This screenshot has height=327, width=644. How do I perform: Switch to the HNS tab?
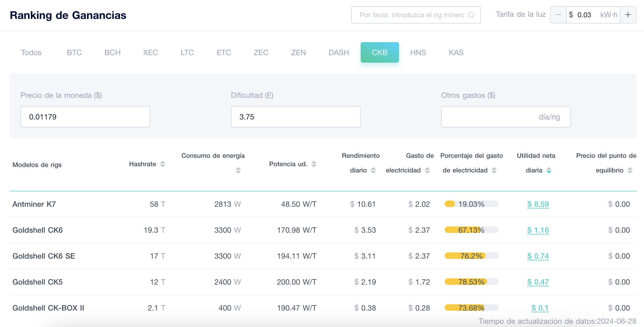418,52
